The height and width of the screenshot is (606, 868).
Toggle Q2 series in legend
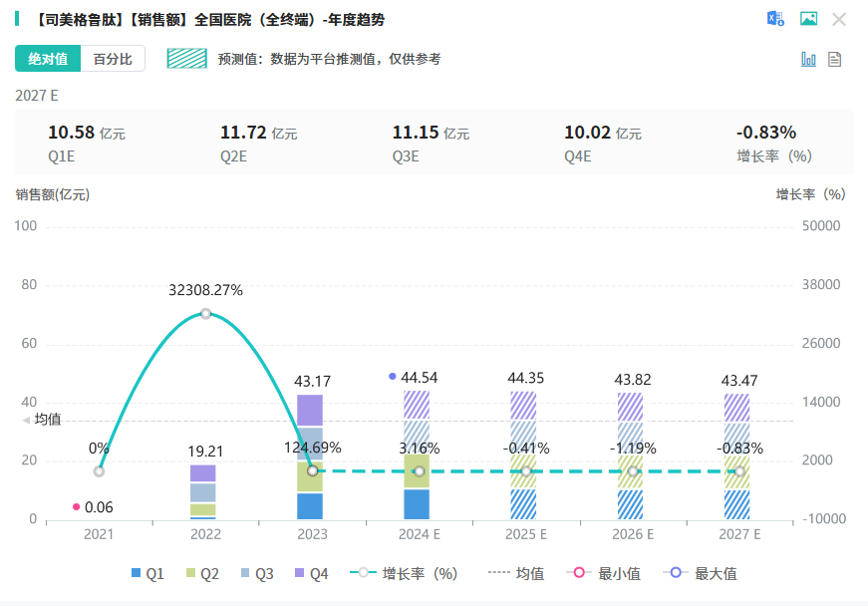(x=202, y=574)
